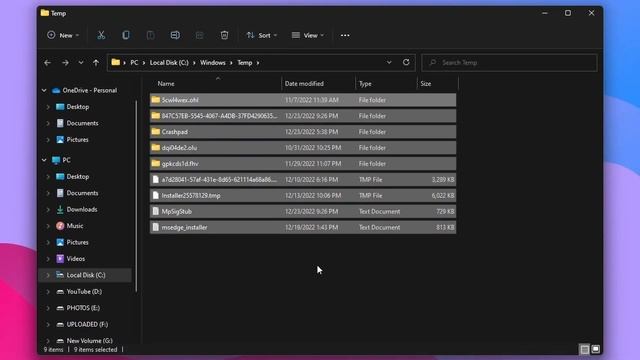
Task: Click the navigation pane scrollbar
Action: (x=136, y=196)
